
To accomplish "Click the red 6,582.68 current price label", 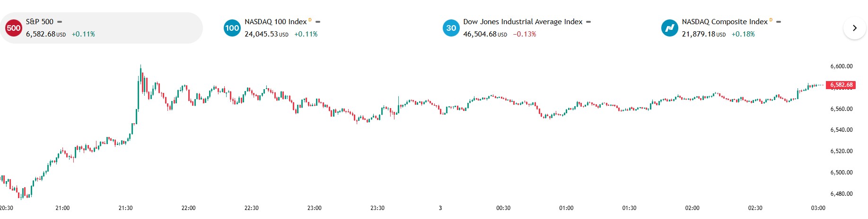I will (841, 85).
